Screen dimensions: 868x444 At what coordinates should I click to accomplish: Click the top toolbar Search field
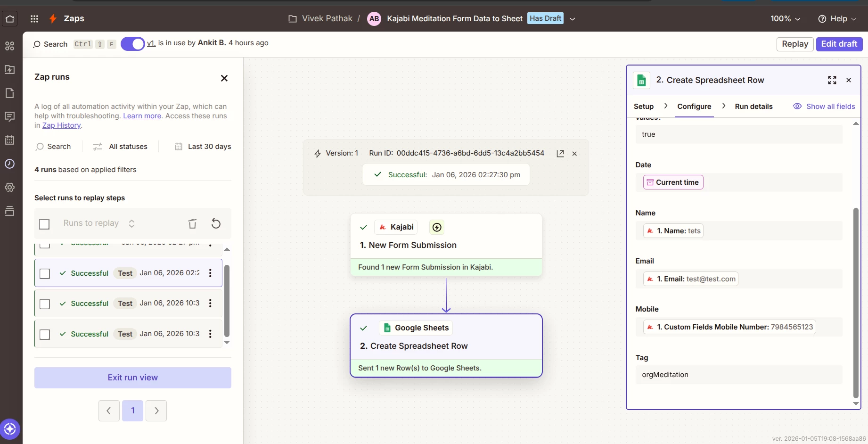tap(50, 44)
